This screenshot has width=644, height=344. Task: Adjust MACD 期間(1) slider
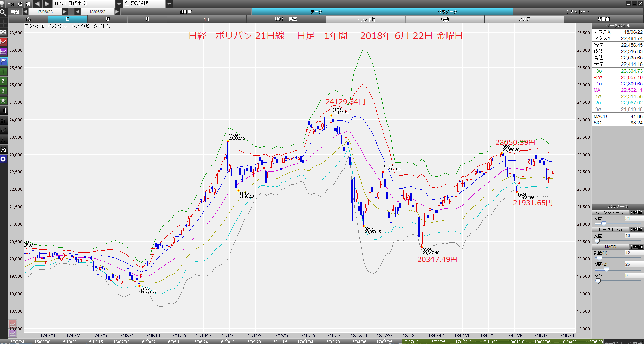click(599, 258)
